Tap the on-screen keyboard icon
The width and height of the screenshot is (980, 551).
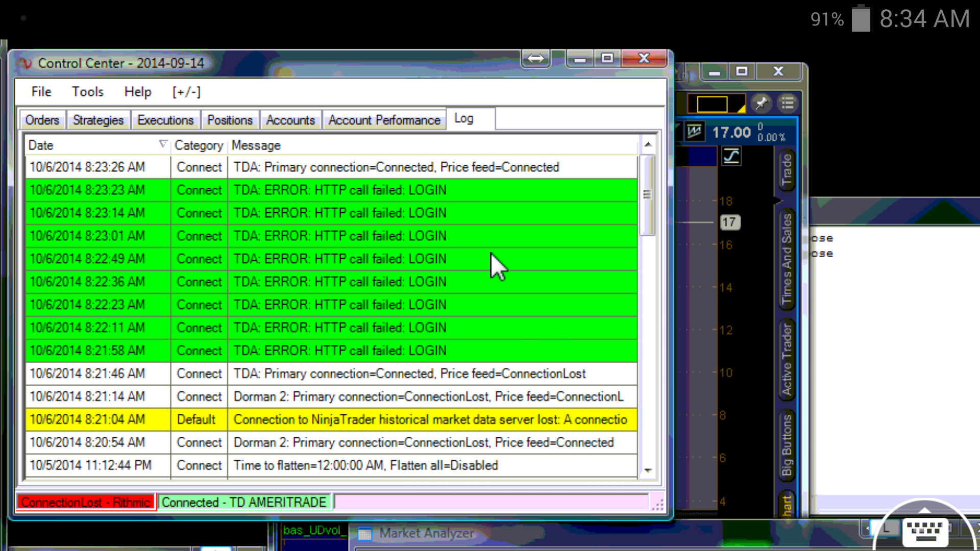(925, 531)
